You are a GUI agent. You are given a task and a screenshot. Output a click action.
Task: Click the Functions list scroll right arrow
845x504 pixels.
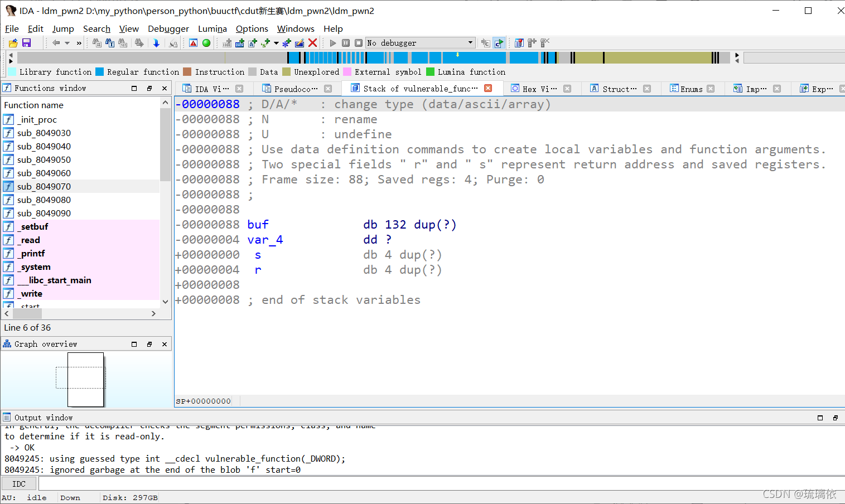pyautogui.click(x=154, y=314)
